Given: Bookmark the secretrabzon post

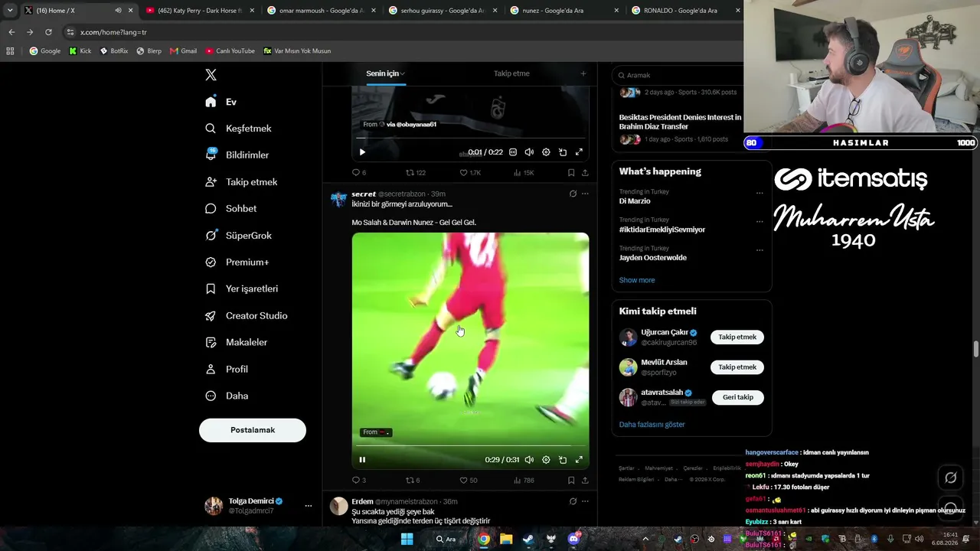Looking at the screenshot, I should [571, 481].
